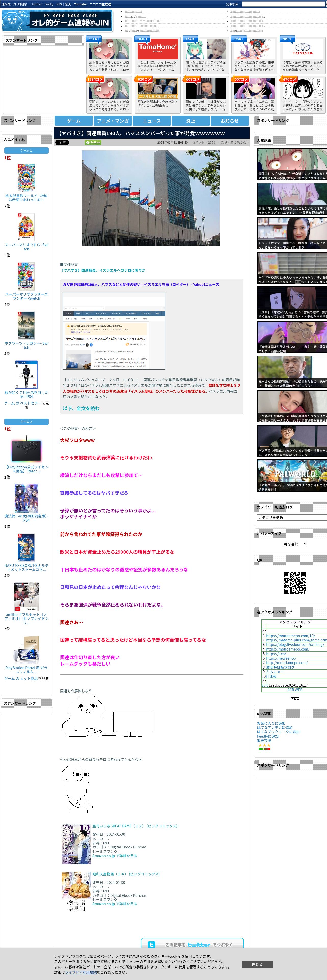Open the 雑談・その他の話 category link
Screen dimensions: 327x980
click(233, 143)
